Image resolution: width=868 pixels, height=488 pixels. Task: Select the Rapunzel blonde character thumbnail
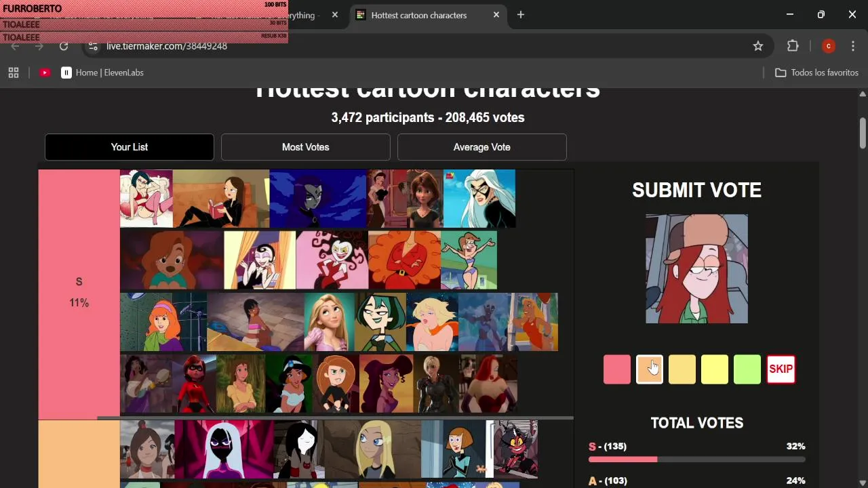pyautogui.click(x=330, y=322)
